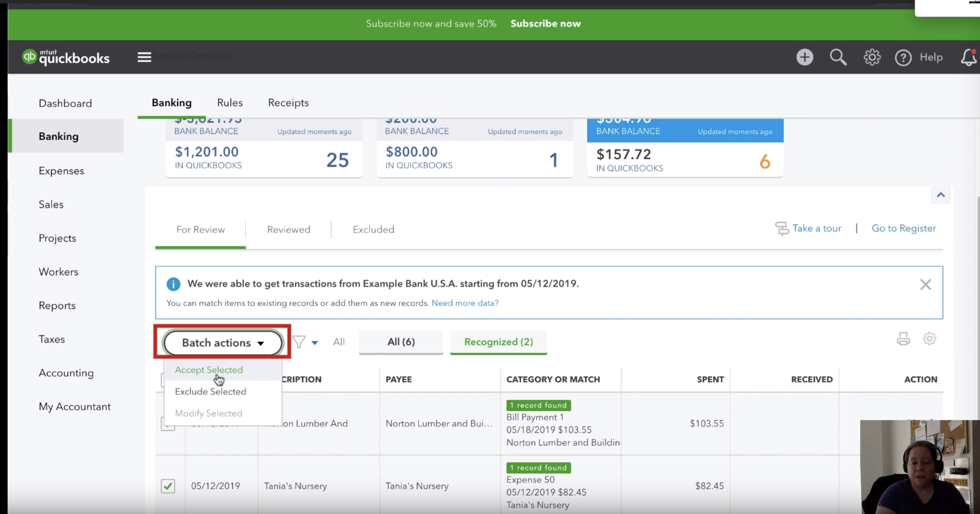
Task: Open Workers in the sidebar
Action: 58,272
